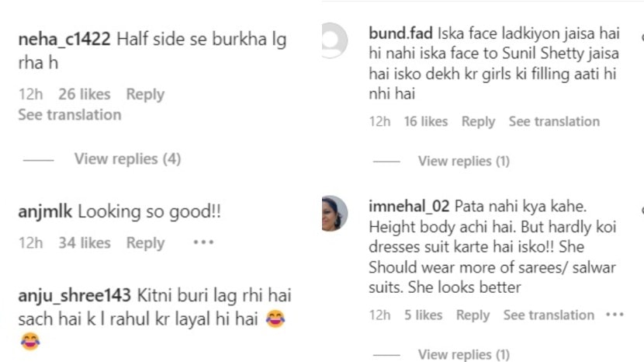Expand the four replies under neha_c1422's comment
644x362 pixels.
127,158
